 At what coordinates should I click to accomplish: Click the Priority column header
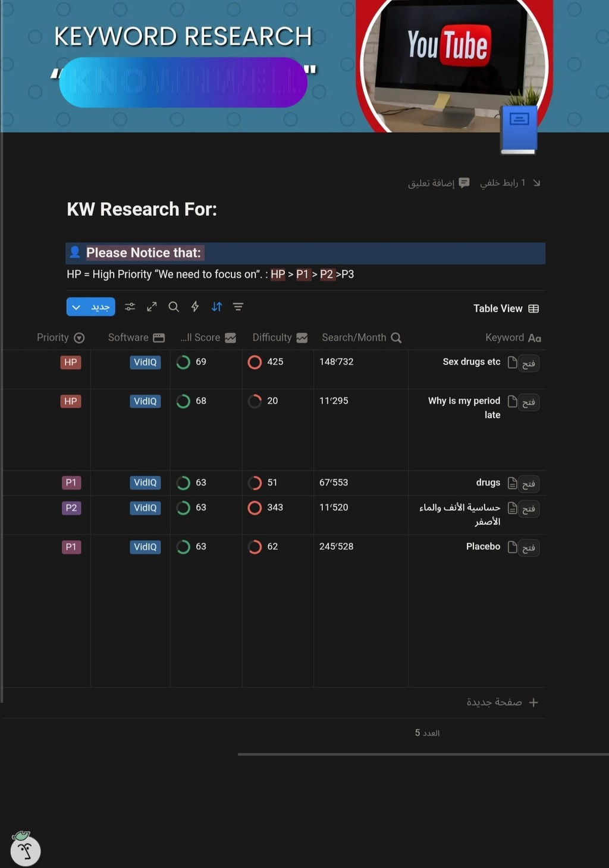click(x=61, y=337)
